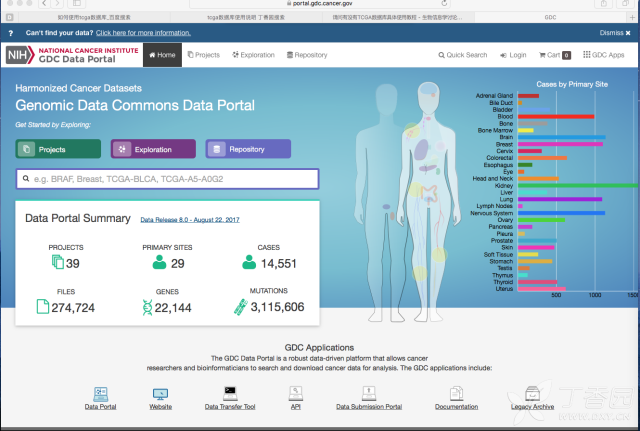Screen dimensions: 640x431
Task: Open the GDC Apps grid menu
Action: click(x=603, y=55)
